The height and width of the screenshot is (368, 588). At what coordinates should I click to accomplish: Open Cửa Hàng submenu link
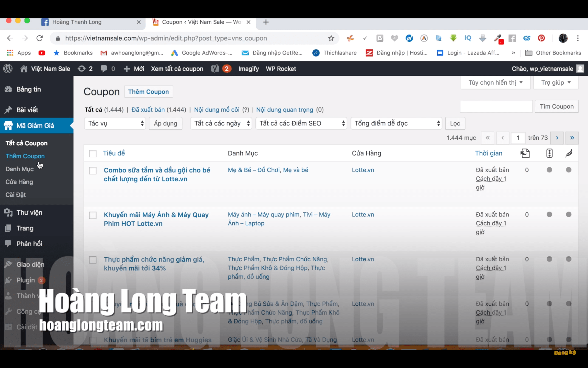pyautogui.click(x=19, y=182)
